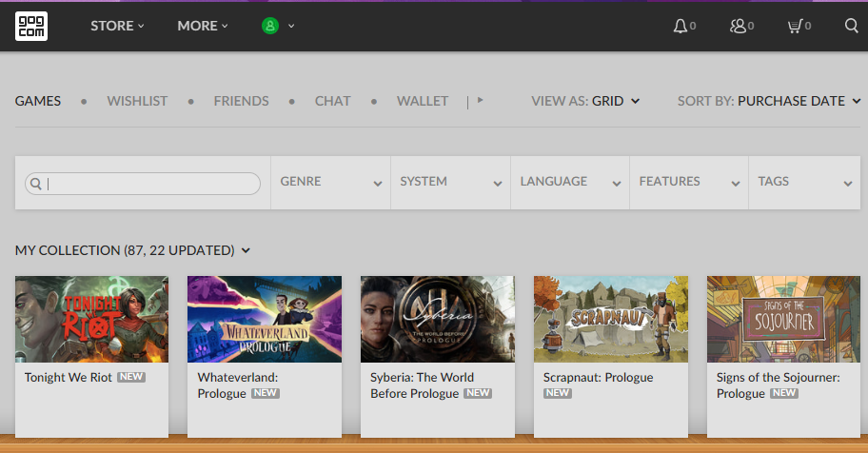The height and width of the screenshot is (453, 868).
Task: Click the magnifier icon inside the search box
Action: 36,184
